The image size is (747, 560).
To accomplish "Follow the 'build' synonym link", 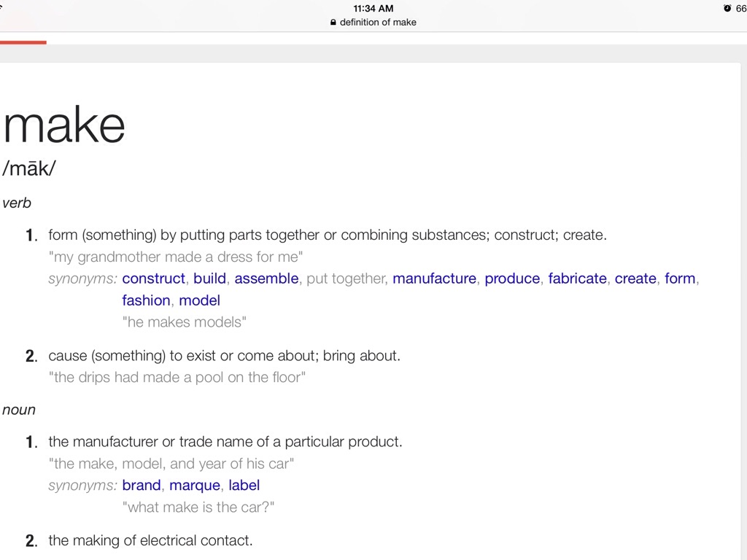I will [x=210, y=279].
